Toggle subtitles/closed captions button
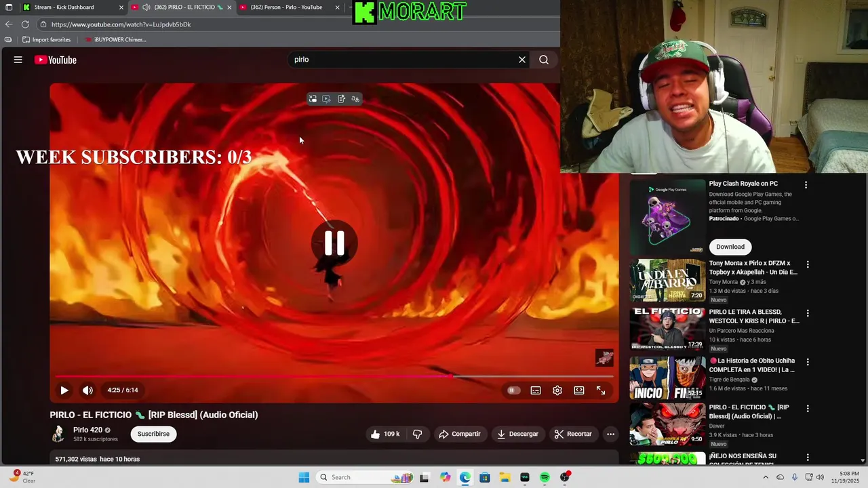 [x=536, y=390]
